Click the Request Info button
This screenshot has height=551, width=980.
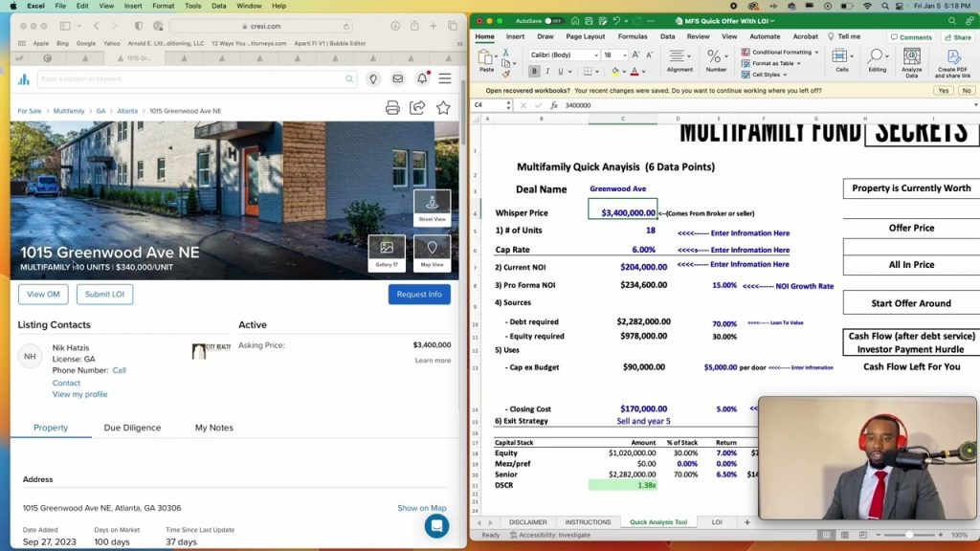click(x=419, y=295)
